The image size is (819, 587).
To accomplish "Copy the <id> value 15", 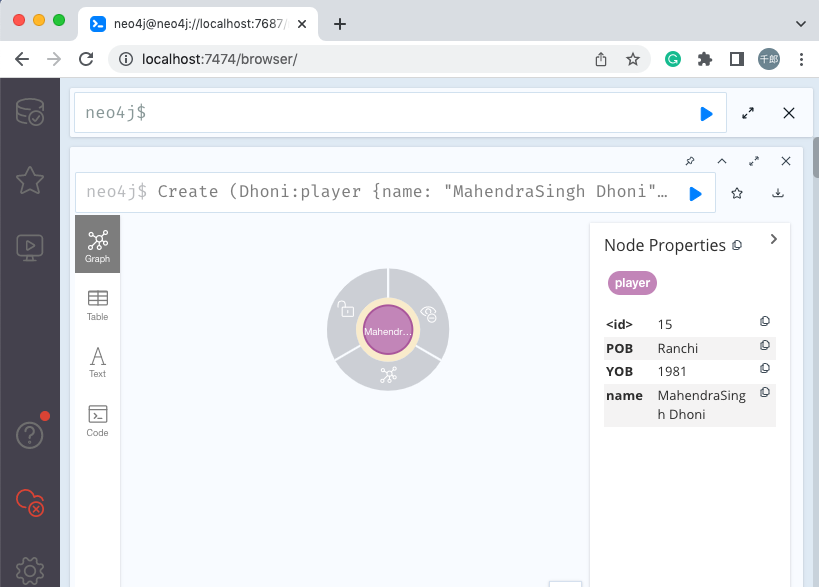I will click(765, 321).
